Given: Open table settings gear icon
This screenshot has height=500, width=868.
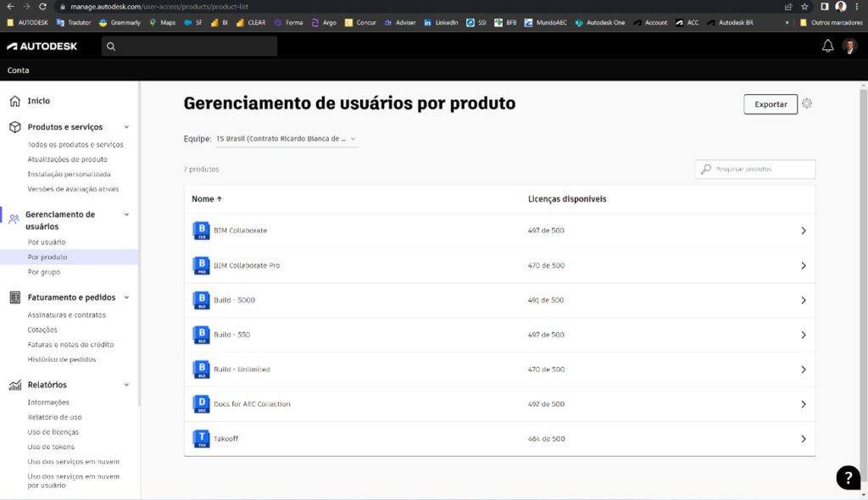Looking at the screenshot, I should (x=807, y=103).
